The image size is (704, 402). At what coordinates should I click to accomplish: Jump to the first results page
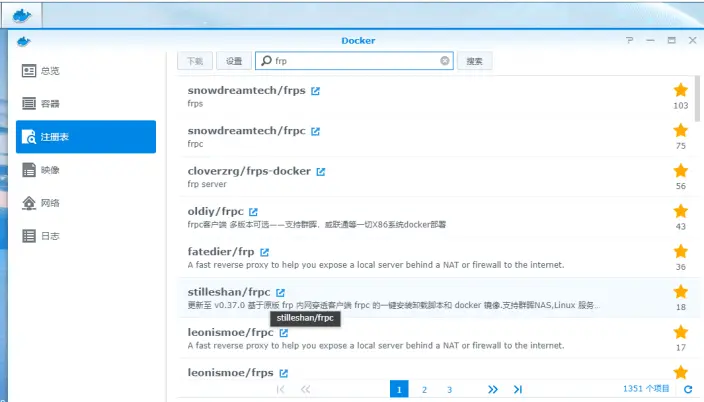point(281,389)
